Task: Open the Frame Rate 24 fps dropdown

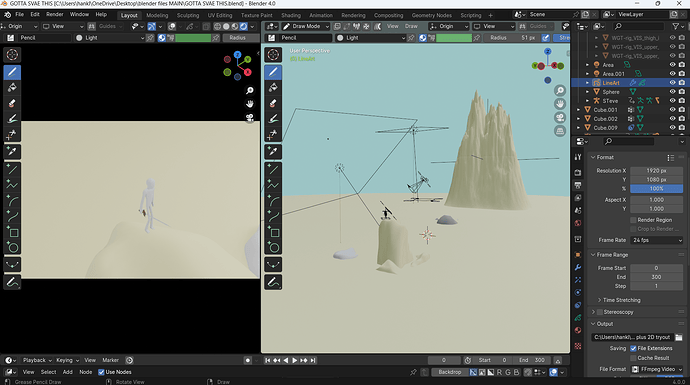Action: tap(657, 240)
